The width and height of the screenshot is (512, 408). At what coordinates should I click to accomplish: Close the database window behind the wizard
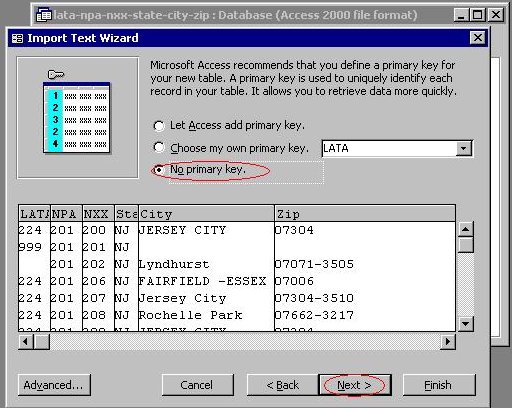click(x=496, y=15)
